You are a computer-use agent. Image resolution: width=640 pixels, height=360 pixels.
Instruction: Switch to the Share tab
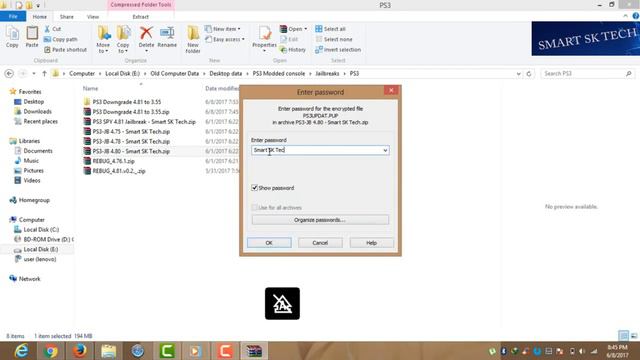[x=67, y=17]
